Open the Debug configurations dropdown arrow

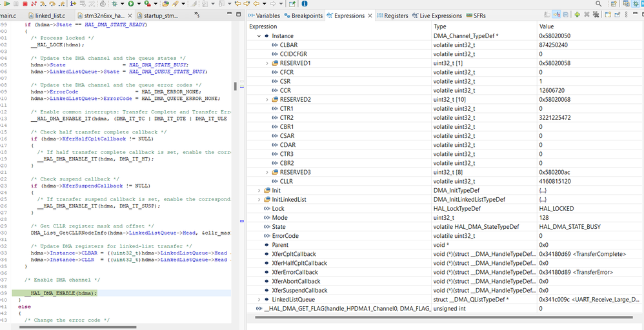[123, 4]
